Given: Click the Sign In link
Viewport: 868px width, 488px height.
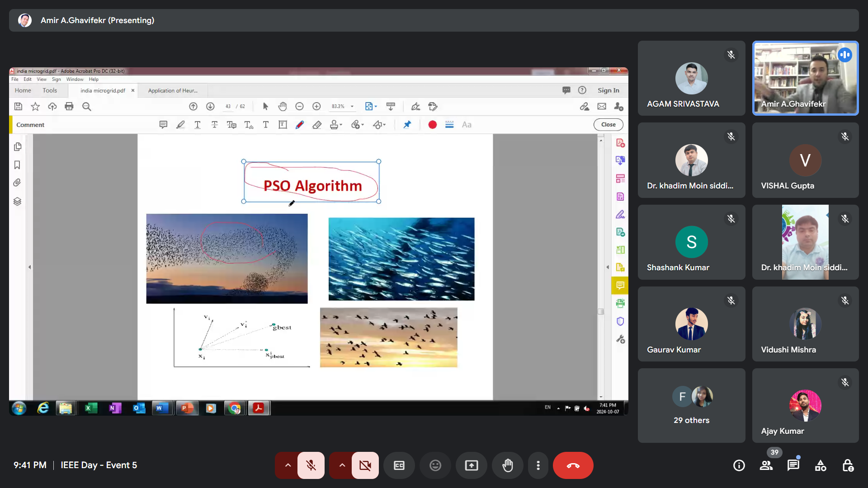Looking at the screenshot, I should 608,90.
